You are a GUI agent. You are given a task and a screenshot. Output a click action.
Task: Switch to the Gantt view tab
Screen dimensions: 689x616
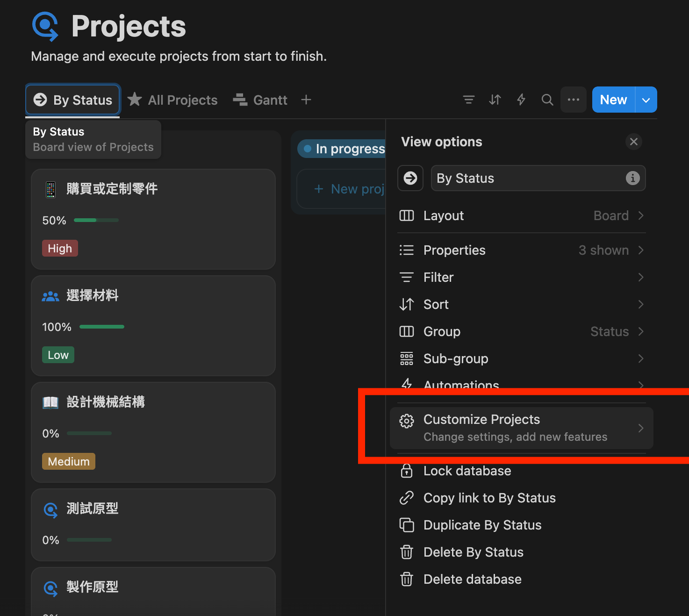pyautogui.click(x=260, y=100)
